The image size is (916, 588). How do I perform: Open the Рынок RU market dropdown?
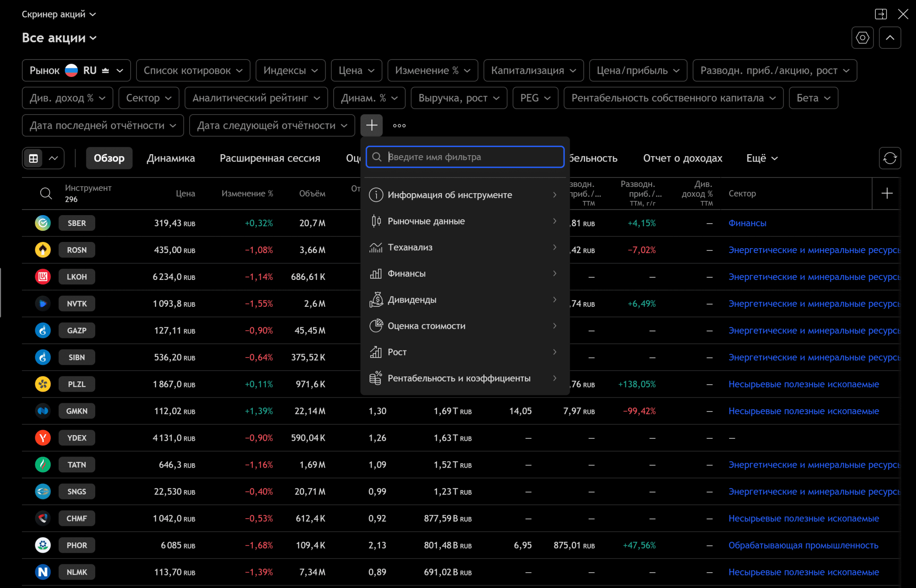(76, 71)
